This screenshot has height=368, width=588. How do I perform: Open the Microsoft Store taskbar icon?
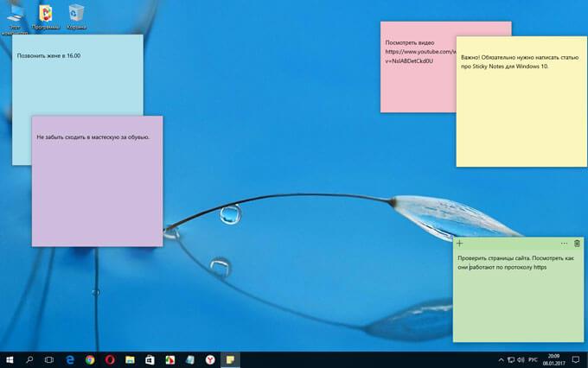(x=150, y=359)
